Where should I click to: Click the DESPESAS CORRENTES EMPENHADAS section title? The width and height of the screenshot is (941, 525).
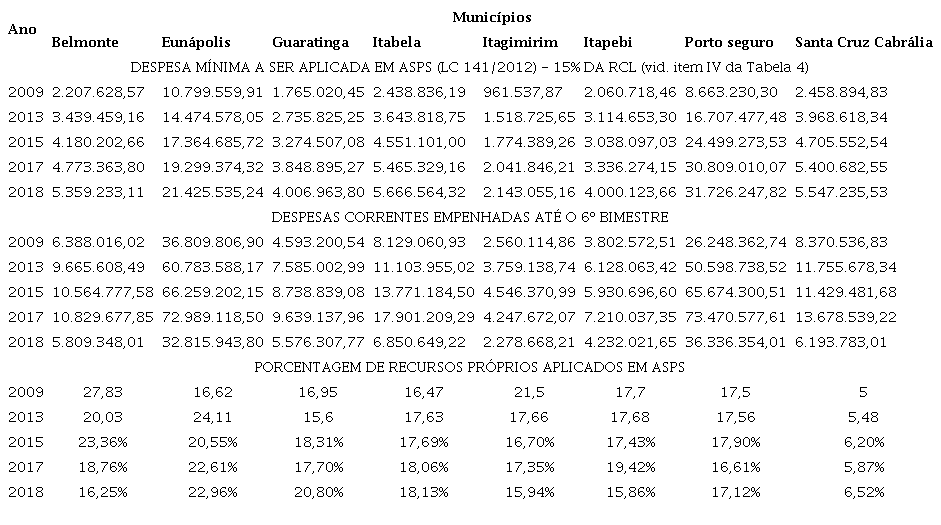(470, 217)
